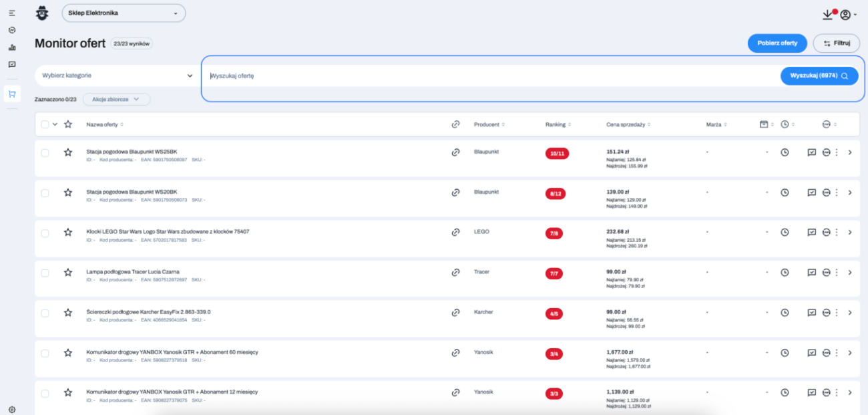This screenshot has height=415, width=868.
Task: Click the download icon with red badge
Action: [x=828, y=14]
